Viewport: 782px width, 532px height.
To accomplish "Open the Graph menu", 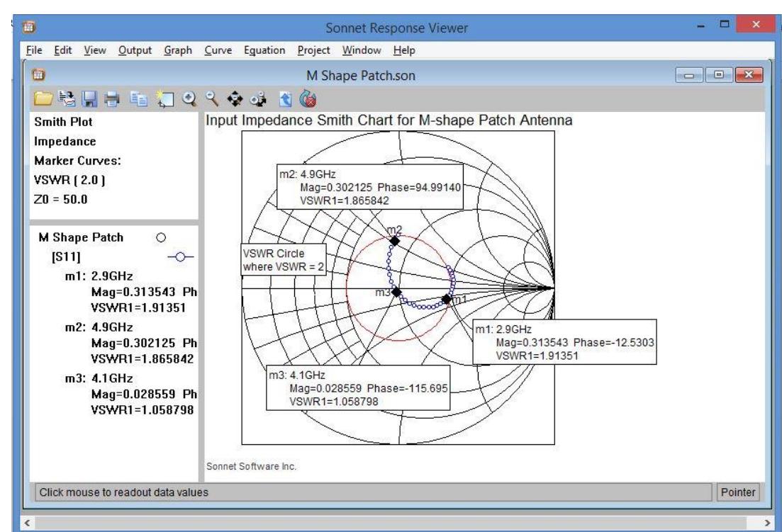I will (x=178, y=50).
